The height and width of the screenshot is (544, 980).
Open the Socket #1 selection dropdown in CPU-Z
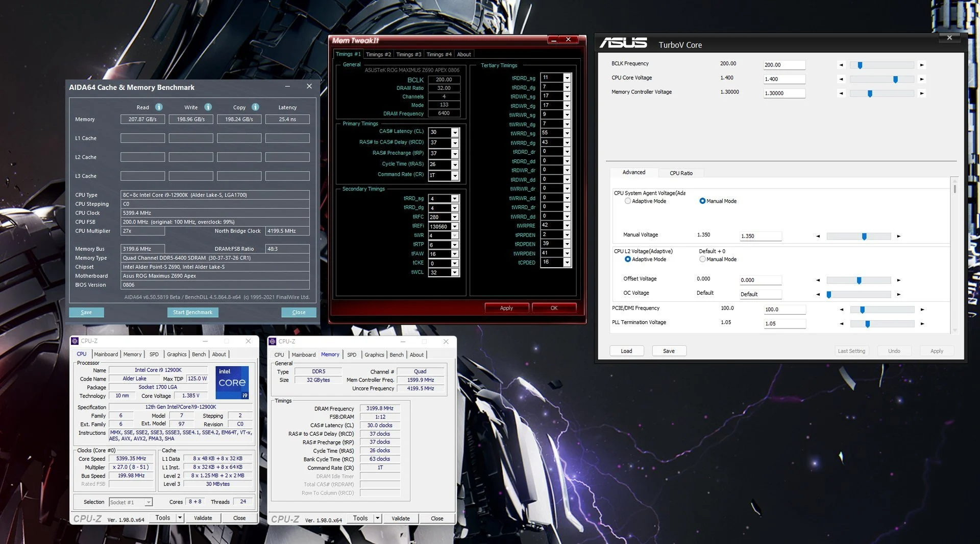pyautogui.click(x=148, y=502)
